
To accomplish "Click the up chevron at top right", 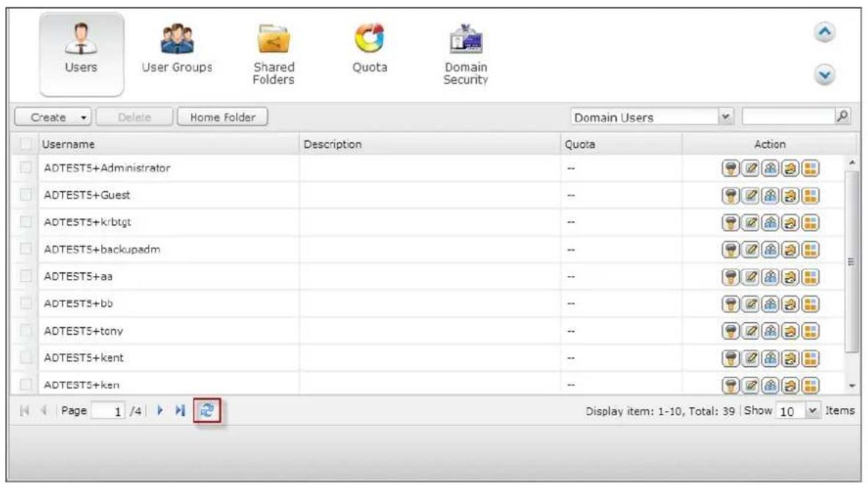I will tap(825, 33).
